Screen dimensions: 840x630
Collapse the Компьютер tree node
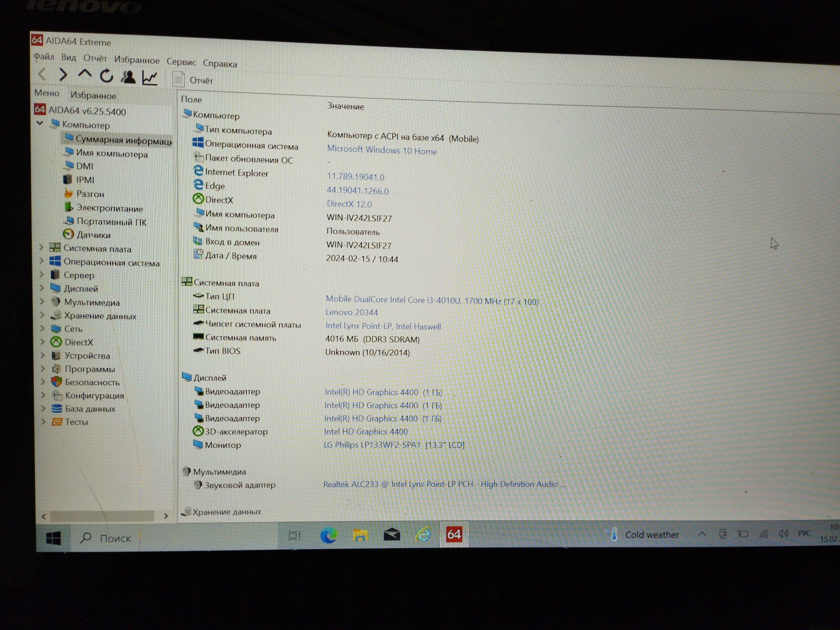(x=40, y=123)
